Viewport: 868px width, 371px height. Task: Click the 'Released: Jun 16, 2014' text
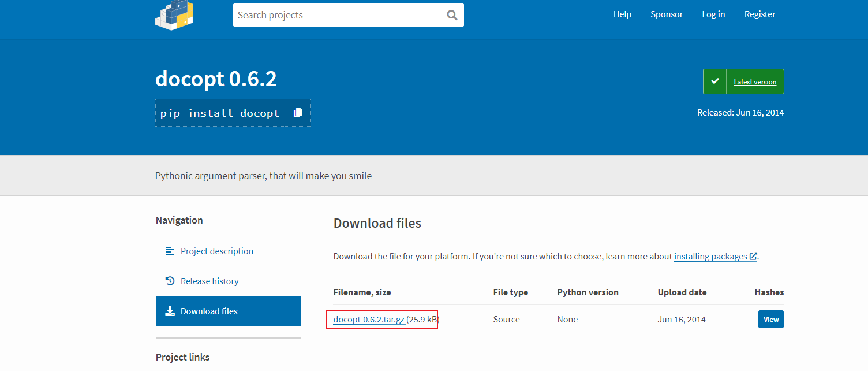click(740, 113)
